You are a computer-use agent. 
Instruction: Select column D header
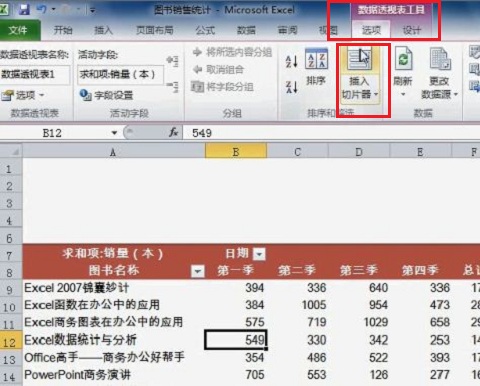click(x=359, y=152)
